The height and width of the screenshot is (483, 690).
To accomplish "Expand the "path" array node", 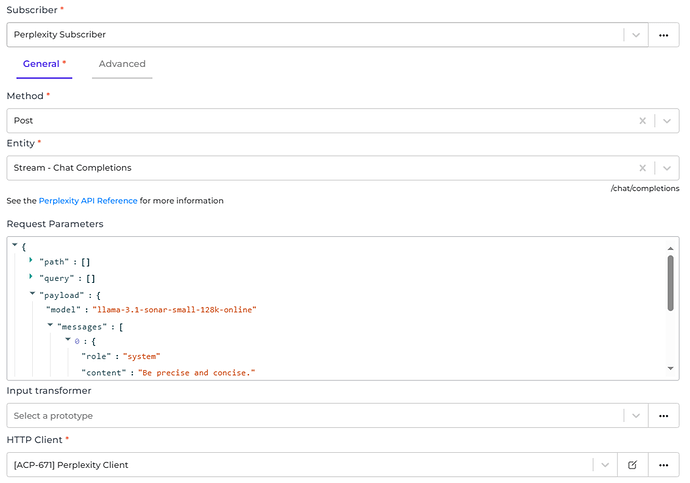I will [31, 260].
